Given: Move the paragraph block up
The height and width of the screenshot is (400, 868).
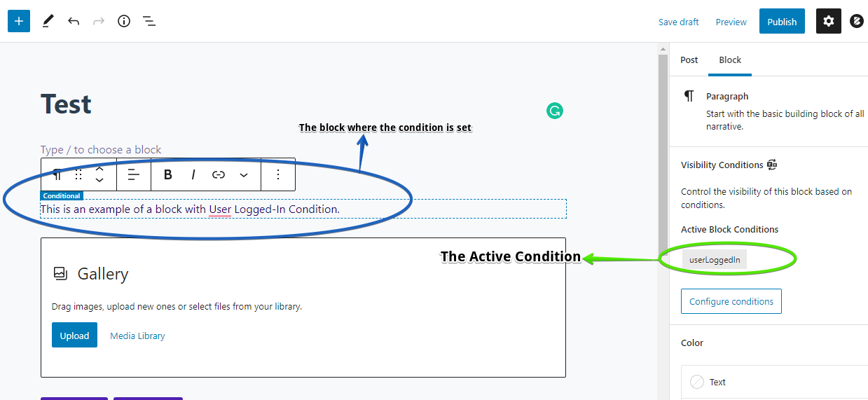Looking at the screenshot, I should click(99, 169).
